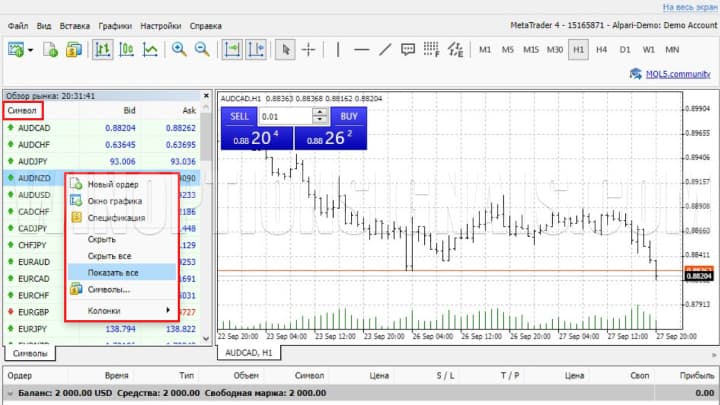Toggle the chart shift button
720x405 pixels.
click(x=255, y=49)
